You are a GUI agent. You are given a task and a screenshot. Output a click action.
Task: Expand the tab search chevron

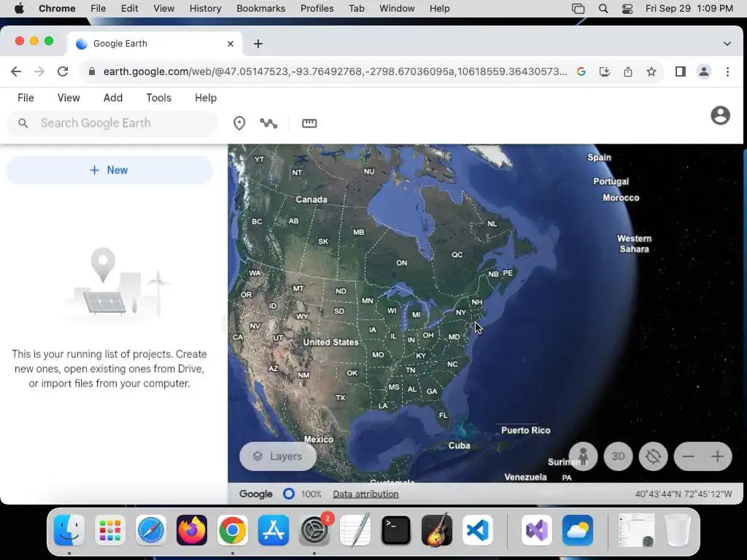pyautogui.click(x=727, y=44)
